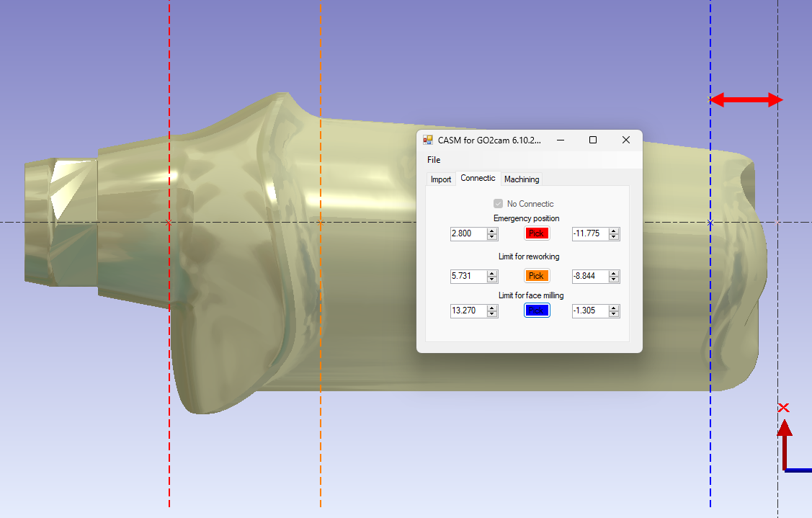The image size is (812, 518).
Task: Increase the reworking limit 5.731 value
Action: coord(492,273)
